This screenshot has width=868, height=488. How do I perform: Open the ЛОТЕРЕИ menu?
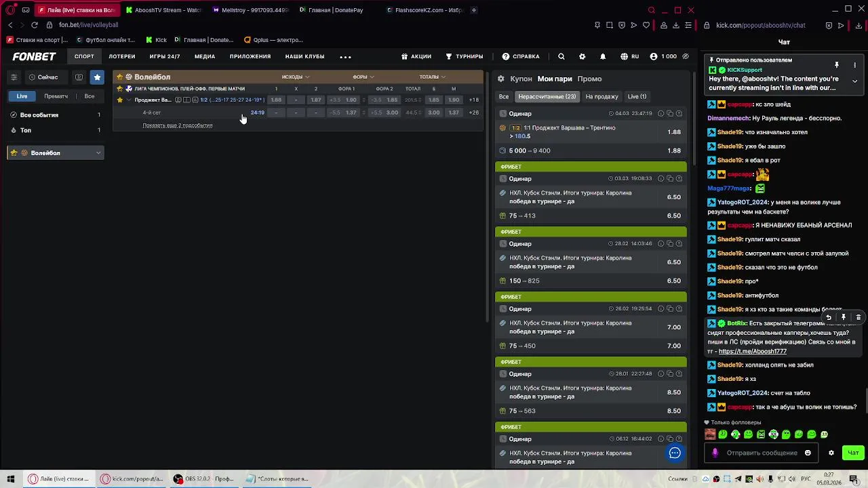click(x=122, y=56)
